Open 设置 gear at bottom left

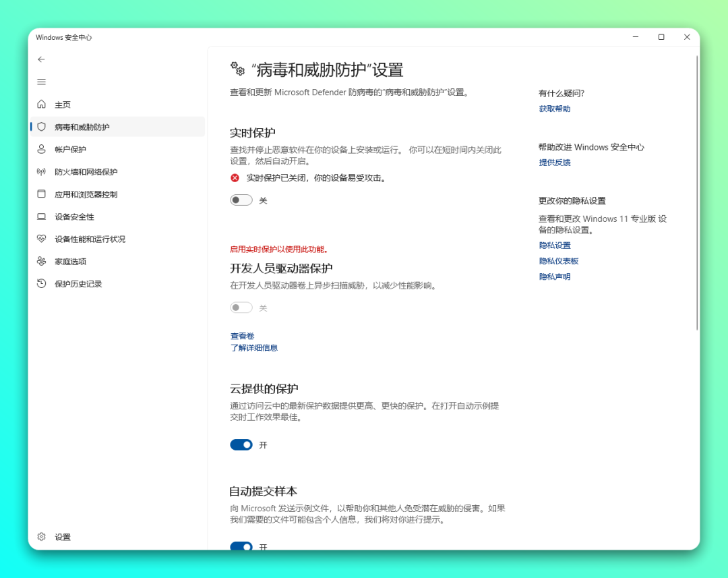tap(42, 537)
